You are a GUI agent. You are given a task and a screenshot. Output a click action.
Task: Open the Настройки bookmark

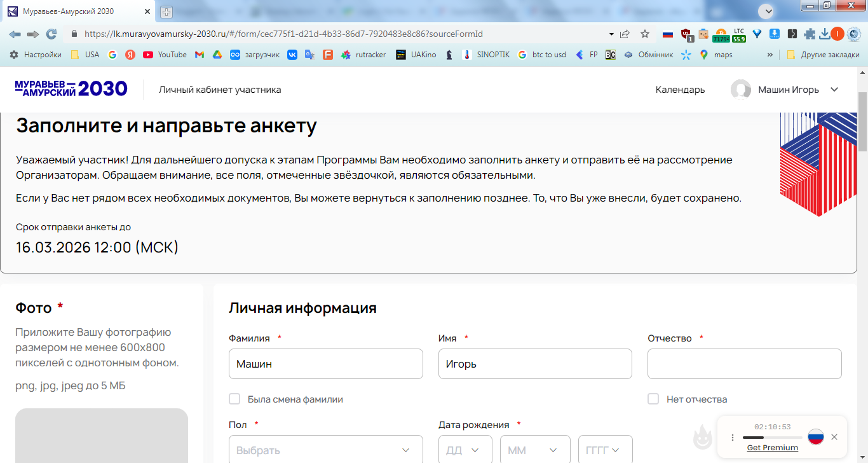36,55
